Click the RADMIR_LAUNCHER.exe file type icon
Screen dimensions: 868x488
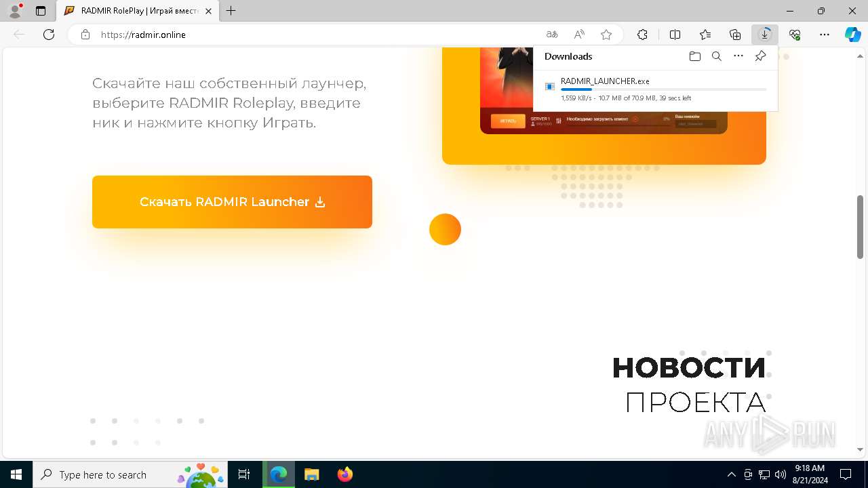[550, 86]
